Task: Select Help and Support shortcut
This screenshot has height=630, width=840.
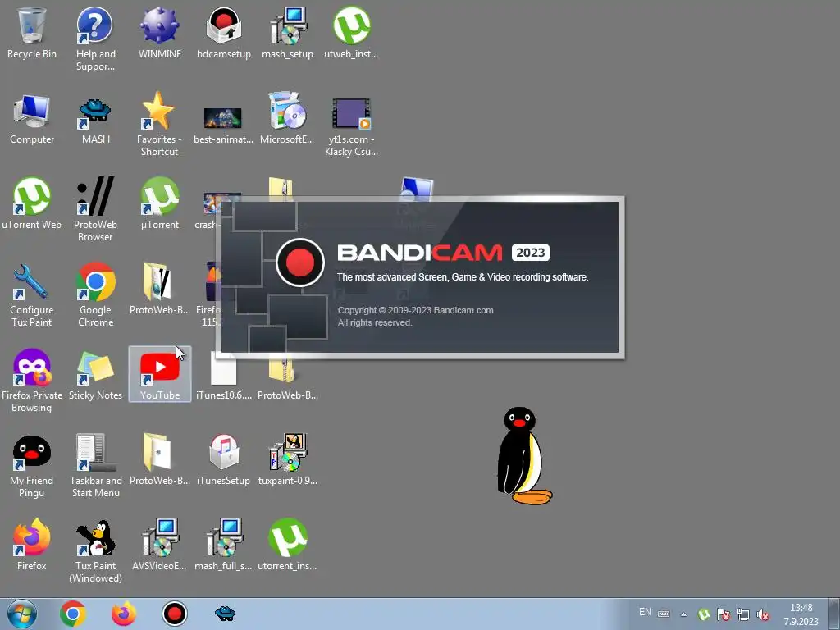Action: (x=95, y=39)
